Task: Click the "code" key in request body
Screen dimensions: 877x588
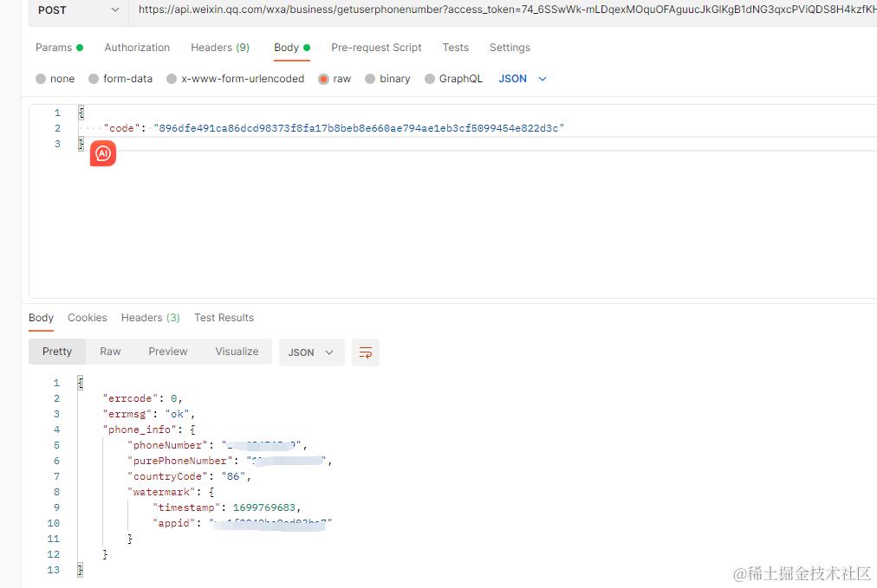Action: (121, 128)
